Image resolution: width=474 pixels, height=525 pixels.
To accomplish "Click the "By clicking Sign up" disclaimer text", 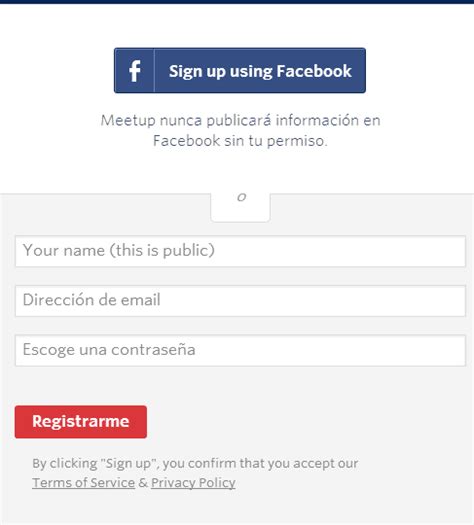I will point(195,463).
